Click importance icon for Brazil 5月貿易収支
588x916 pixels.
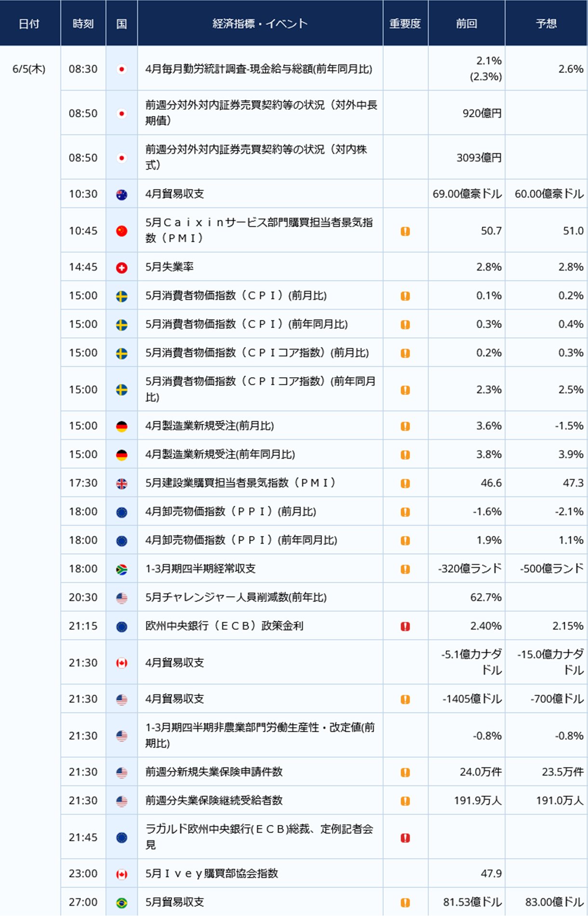tap(405, 902)
